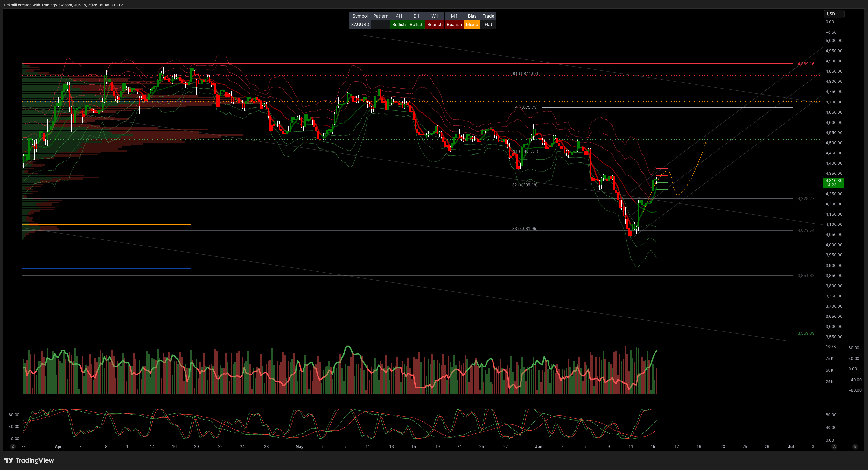Click the Jul label on time axis

click(x=790, y=446)
